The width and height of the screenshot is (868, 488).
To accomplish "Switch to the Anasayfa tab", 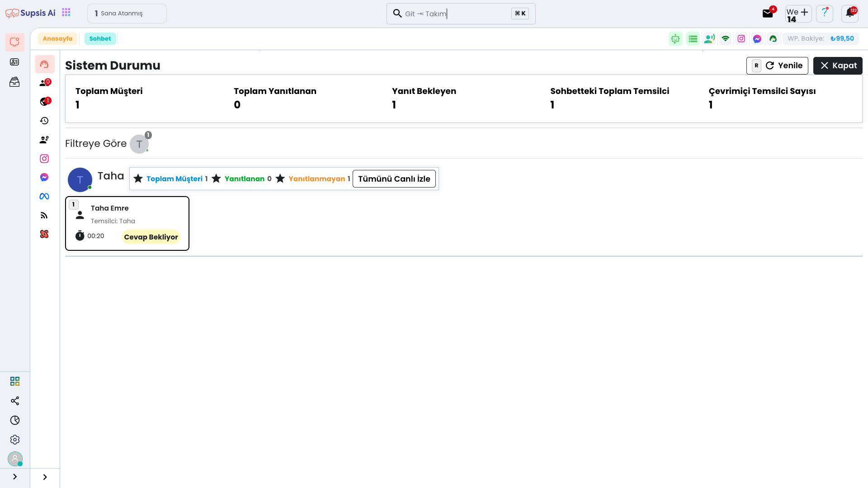I will tap(57, 39).
